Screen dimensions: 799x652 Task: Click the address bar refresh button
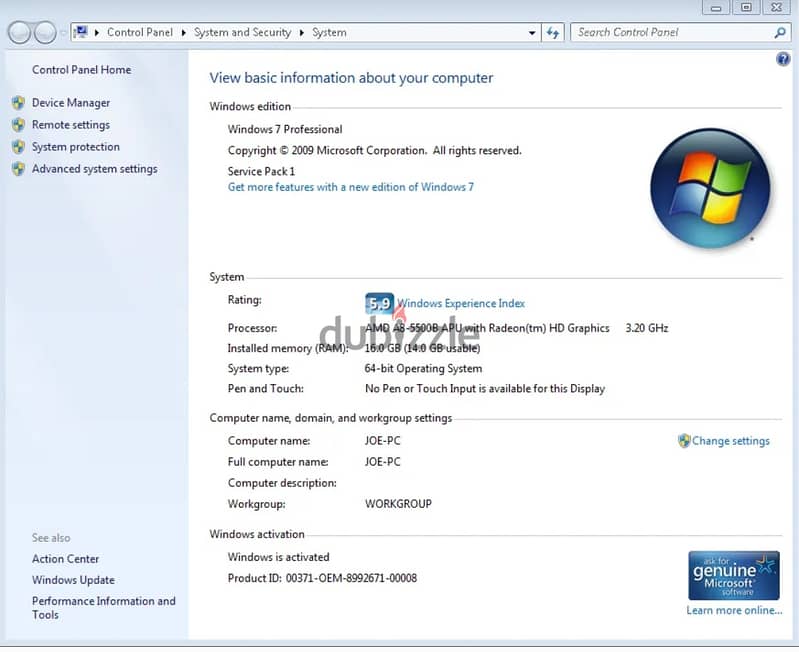[x=553, y=33]
